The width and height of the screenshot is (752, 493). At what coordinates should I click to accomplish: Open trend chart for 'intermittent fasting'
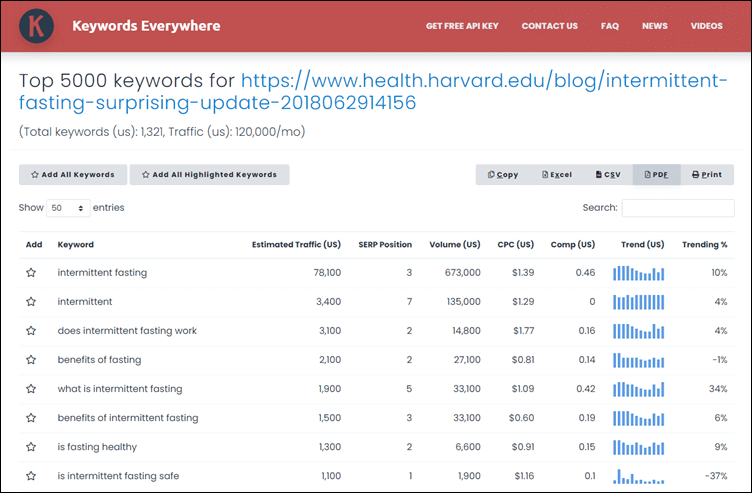tap(638, 273)
